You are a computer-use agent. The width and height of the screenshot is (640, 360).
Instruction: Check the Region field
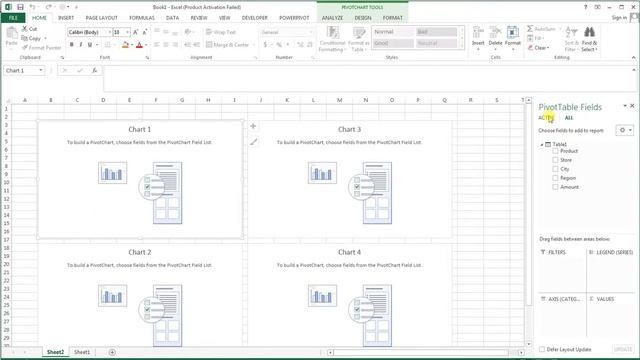555,178
